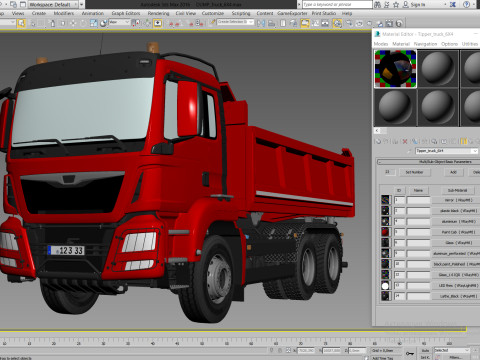Toggle the Percent Snap icon
This screenshot has width=480, height=360.
tap(191, 23)
